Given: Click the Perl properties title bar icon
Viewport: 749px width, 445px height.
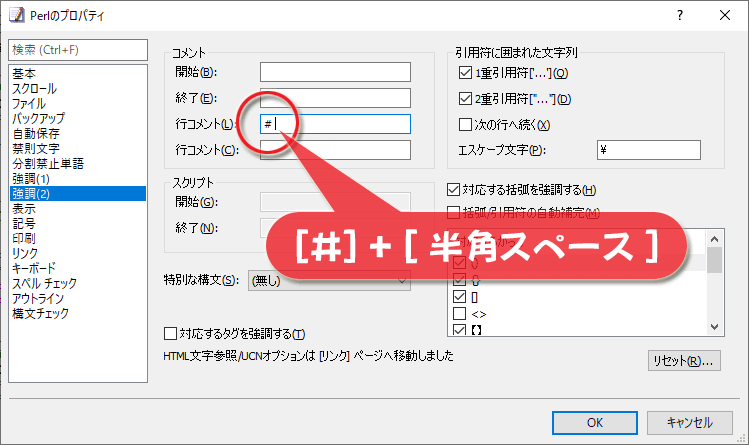Looking at the screenshot, I should pyautogui.click(x=16, y=15).
